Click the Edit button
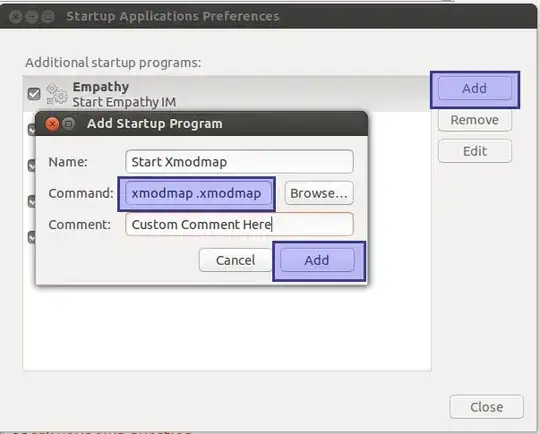This screenshot has height=434, width=540. [475, 151]
